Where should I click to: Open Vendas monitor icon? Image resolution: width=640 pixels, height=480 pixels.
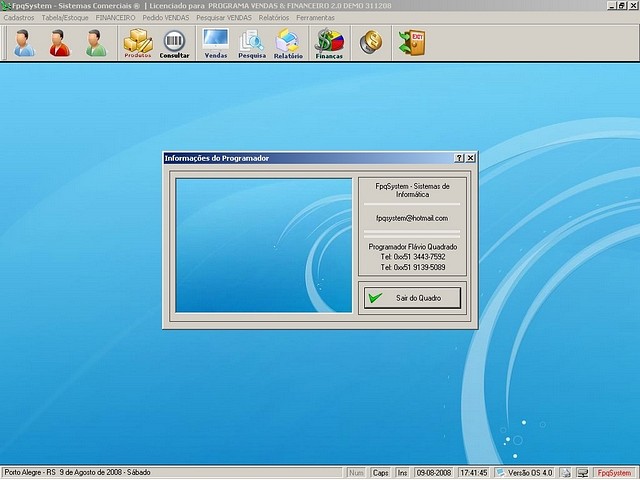pyautogui.click(x=216, y=43)
